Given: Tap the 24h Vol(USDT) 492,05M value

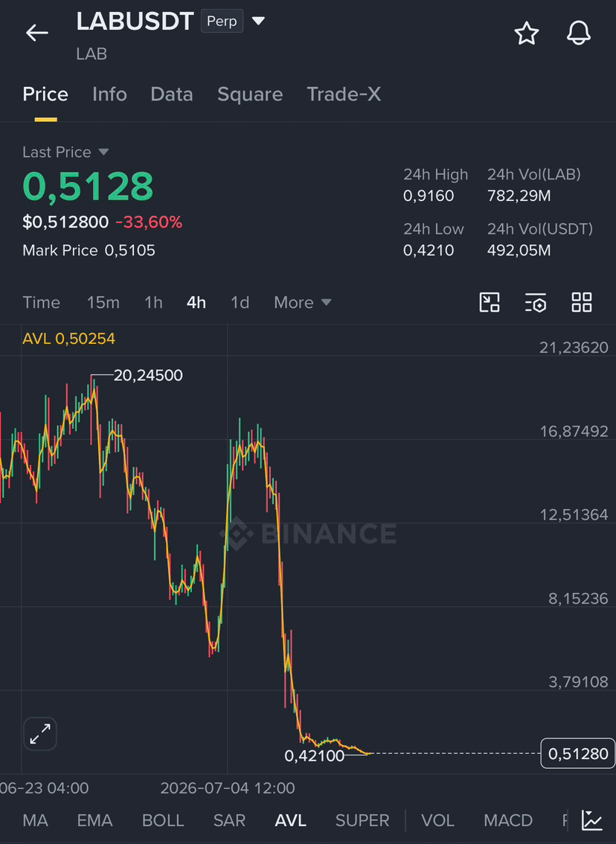Looking at the screenshot, I should [519, 250].
